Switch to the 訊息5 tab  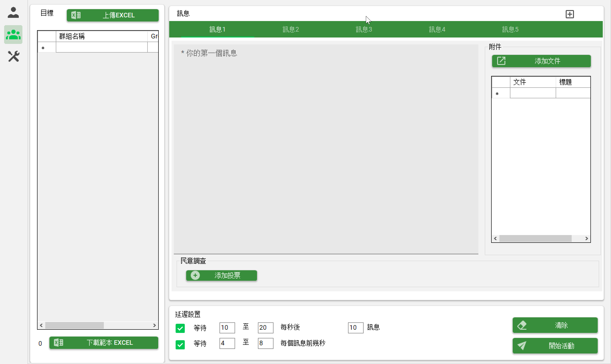pyautogui.click(x=510, y=29)
